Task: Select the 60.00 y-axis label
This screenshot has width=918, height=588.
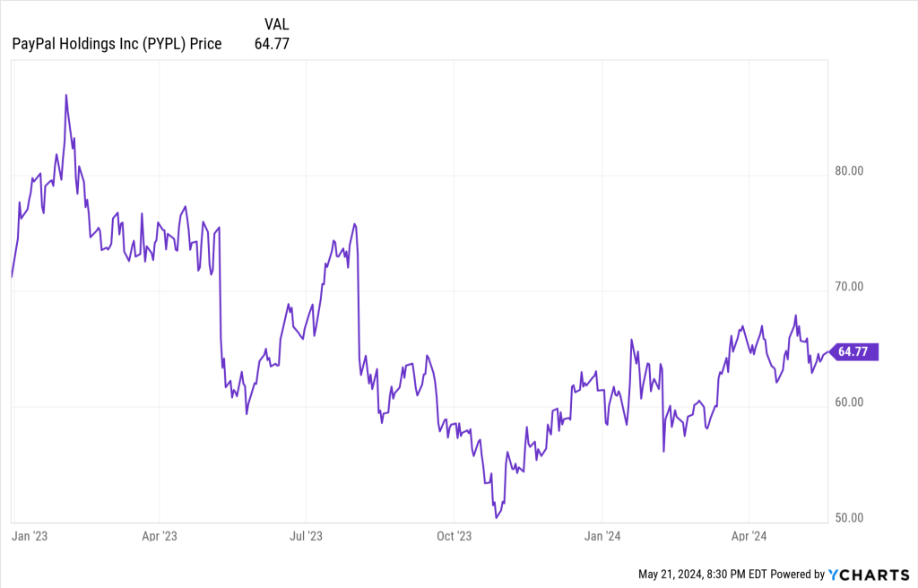Action: click(x=844, y=402)
